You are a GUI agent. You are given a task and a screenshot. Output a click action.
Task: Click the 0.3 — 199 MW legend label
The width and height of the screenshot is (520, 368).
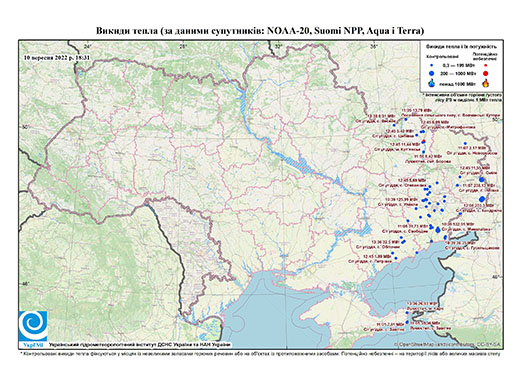(x=459, y=65)
